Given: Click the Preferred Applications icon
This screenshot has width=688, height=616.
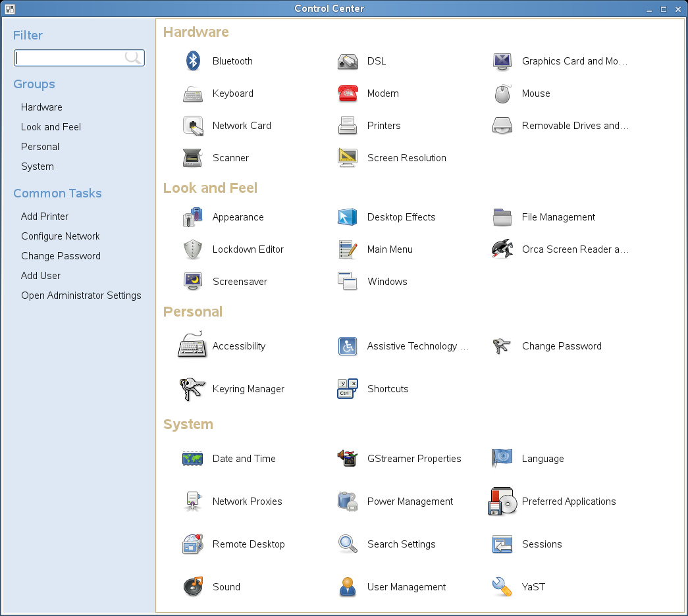Looking at the screenshot, I should tap(502, 501).
